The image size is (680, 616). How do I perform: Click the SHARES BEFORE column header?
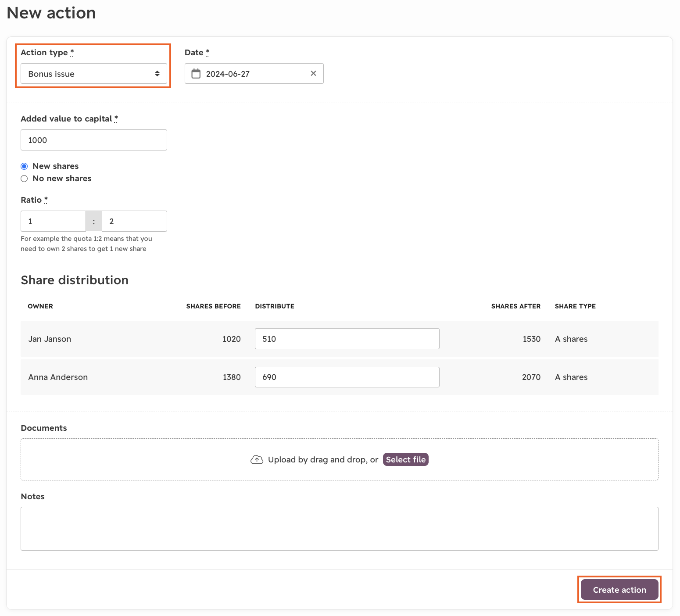[x=213, y=306]
